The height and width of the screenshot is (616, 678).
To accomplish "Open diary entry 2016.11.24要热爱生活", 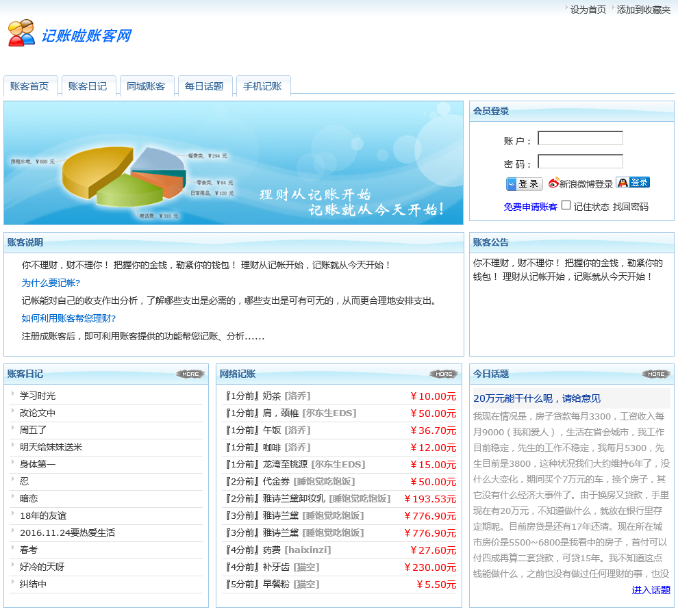I will 67,532.
